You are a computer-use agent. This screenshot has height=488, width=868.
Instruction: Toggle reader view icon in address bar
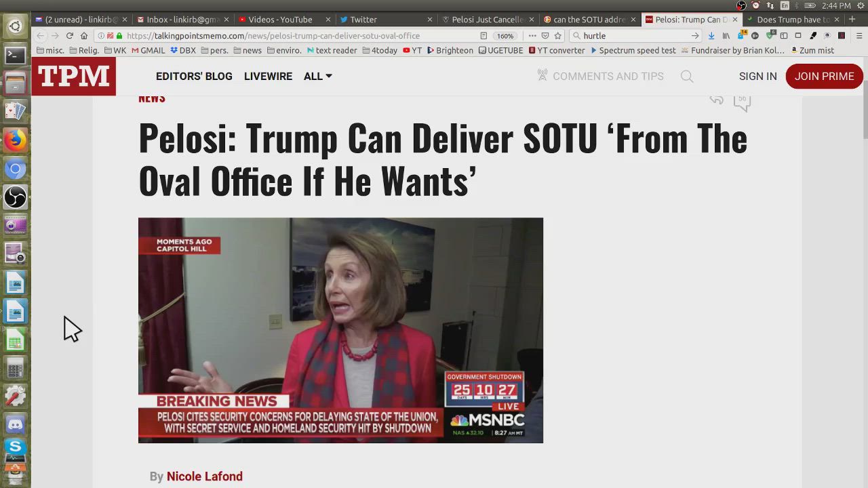[x=484, y=36]
